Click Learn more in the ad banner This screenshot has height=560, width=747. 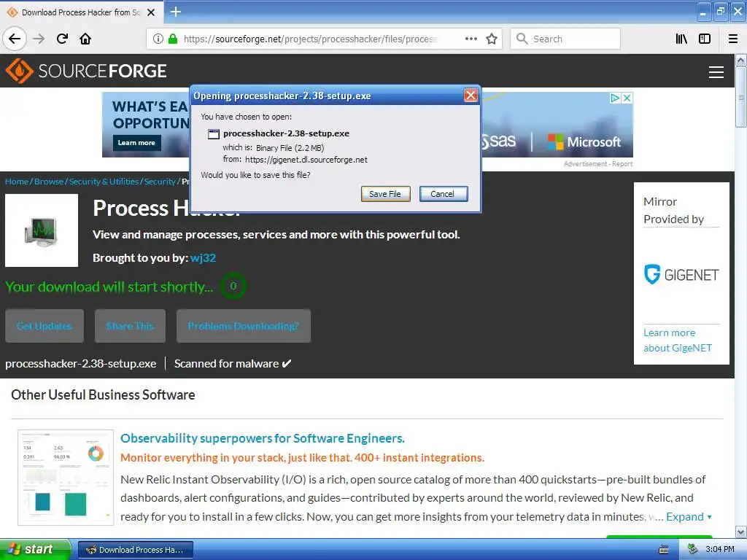coord(136,143)
